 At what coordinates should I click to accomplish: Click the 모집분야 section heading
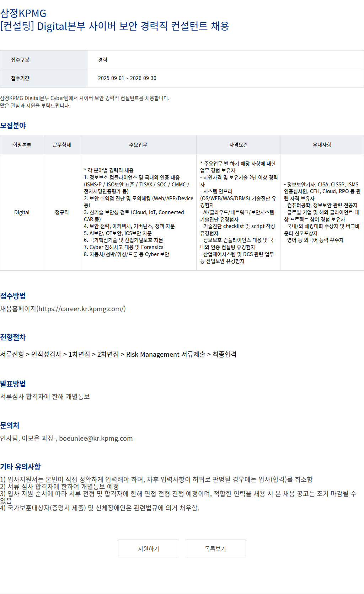point(13,126)
